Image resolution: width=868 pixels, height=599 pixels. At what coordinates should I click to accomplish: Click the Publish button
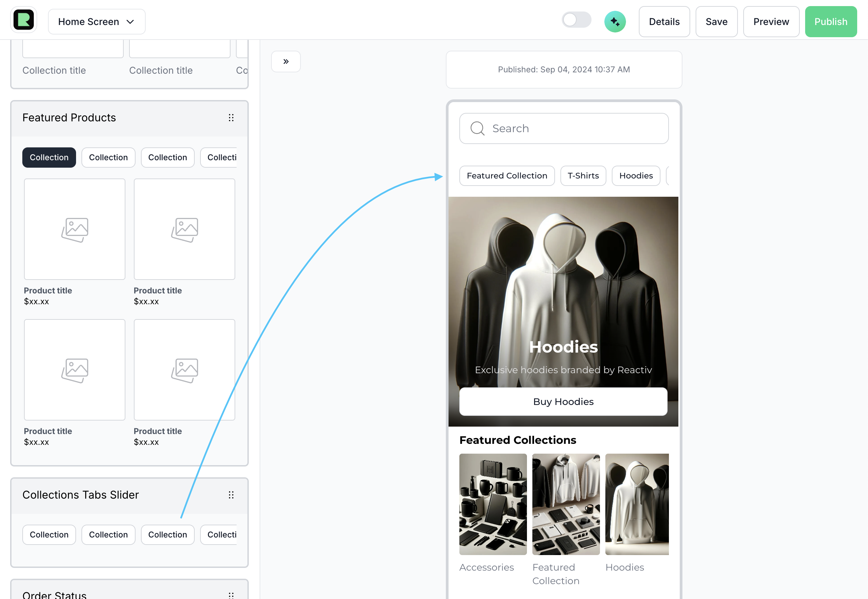[830, 22]
